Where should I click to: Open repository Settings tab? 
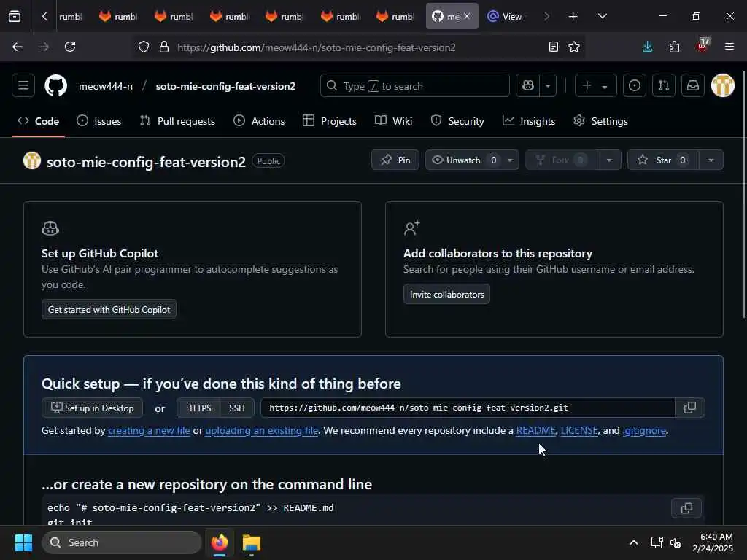coord(601,121)
